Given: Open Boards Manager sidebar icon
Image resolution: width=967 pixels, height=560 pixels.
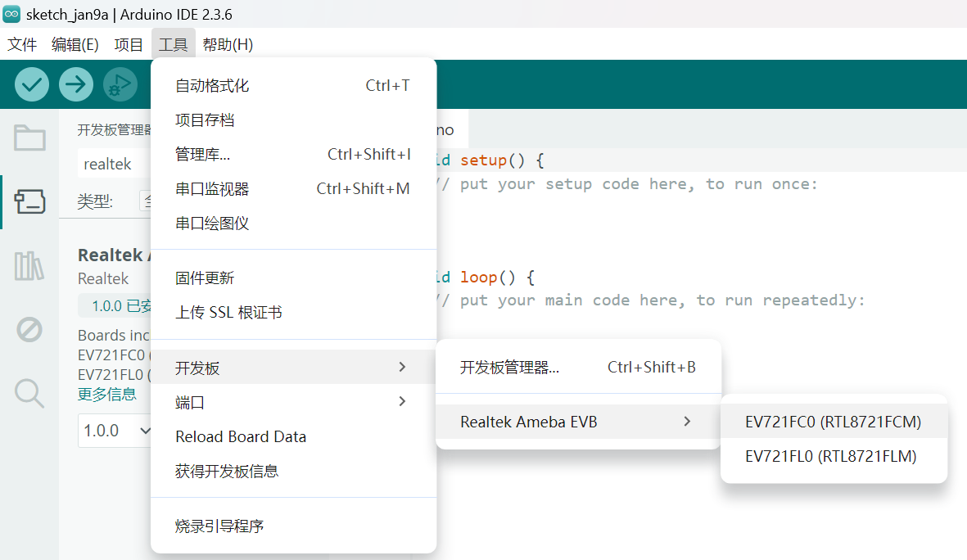Looking at the screenshot, I should click(x=29, y=201).
